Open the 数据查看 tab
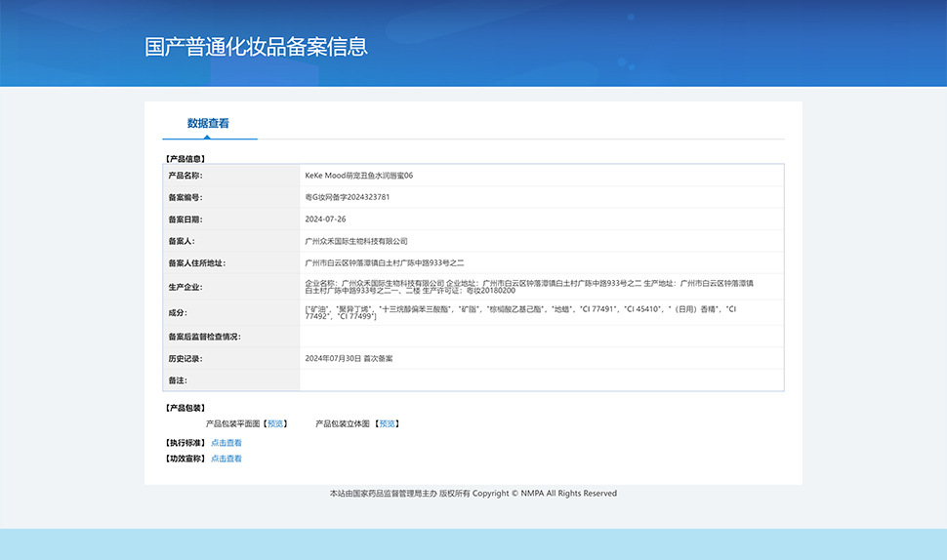The image size is (947, 560). [208, 123]
